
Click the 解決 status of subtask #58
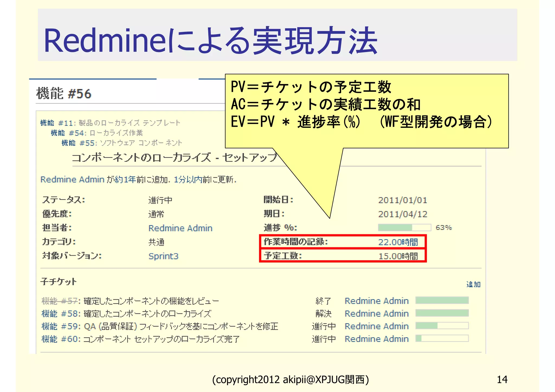tap(324, 314)
